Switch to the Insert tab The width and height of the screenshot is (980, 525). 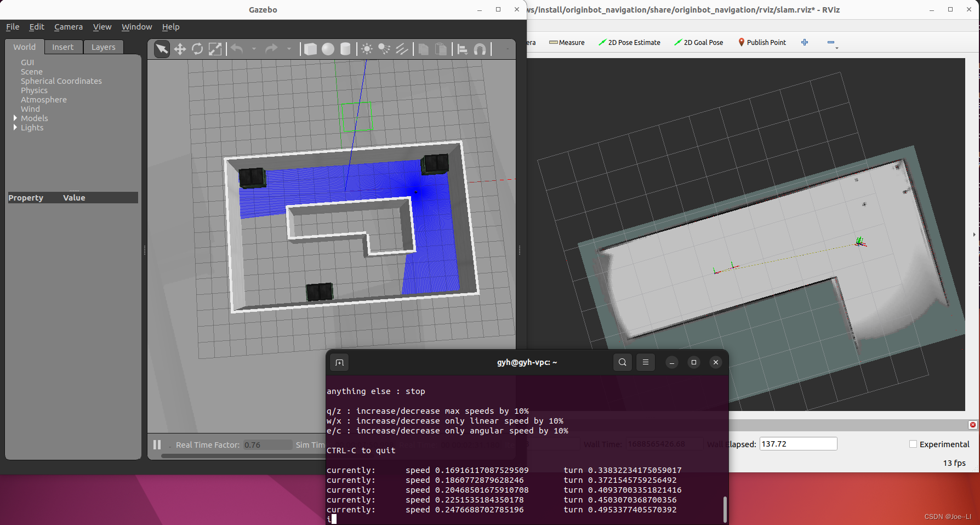pos(63,47)
